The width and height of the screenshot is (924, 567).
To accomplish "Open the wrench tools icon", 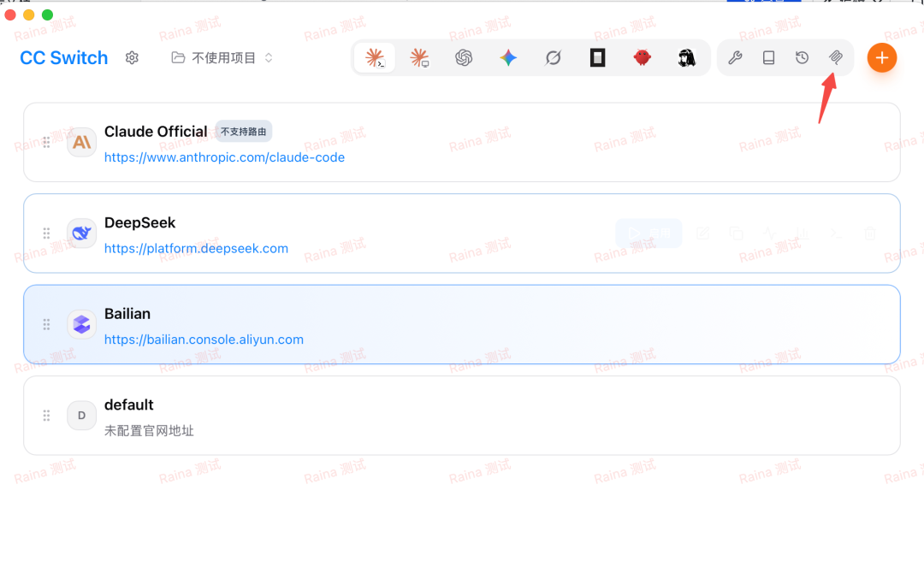I will [735, 57].
